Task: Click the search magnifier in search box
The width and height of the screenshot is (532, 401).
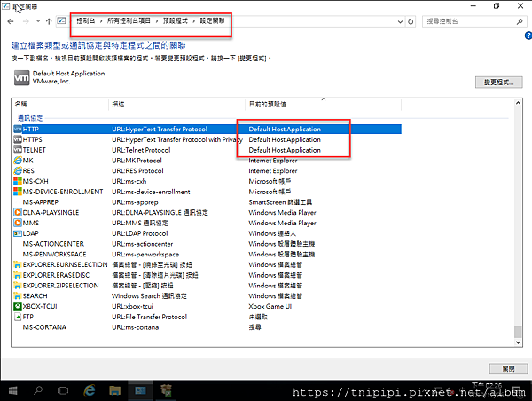Action: click(x=520, y=21)
